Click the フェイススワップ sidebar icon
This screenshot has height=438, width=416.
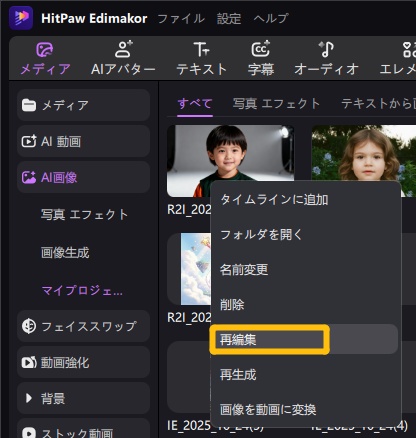click(29, 326)
